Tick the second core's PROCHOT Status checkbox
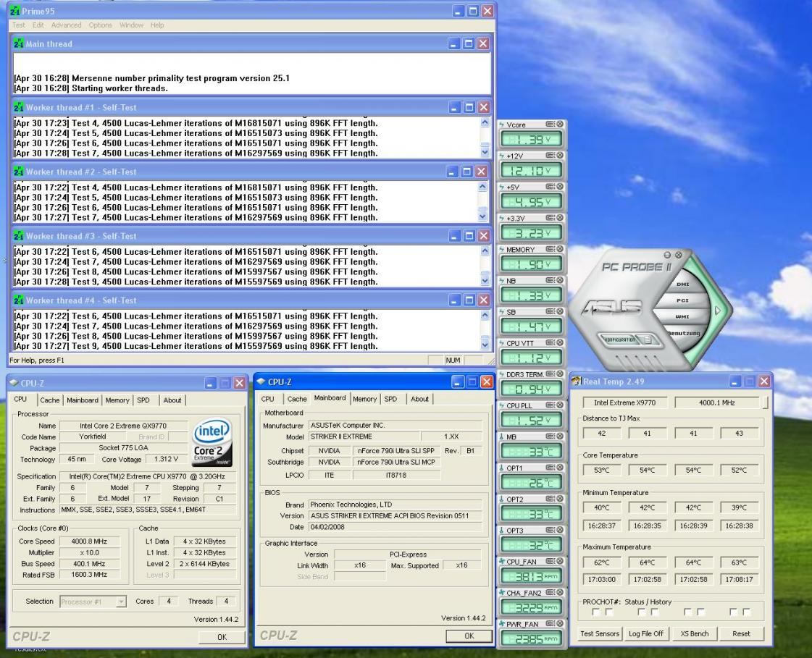Viewport: 812px width, 658px height. point(642,612)
